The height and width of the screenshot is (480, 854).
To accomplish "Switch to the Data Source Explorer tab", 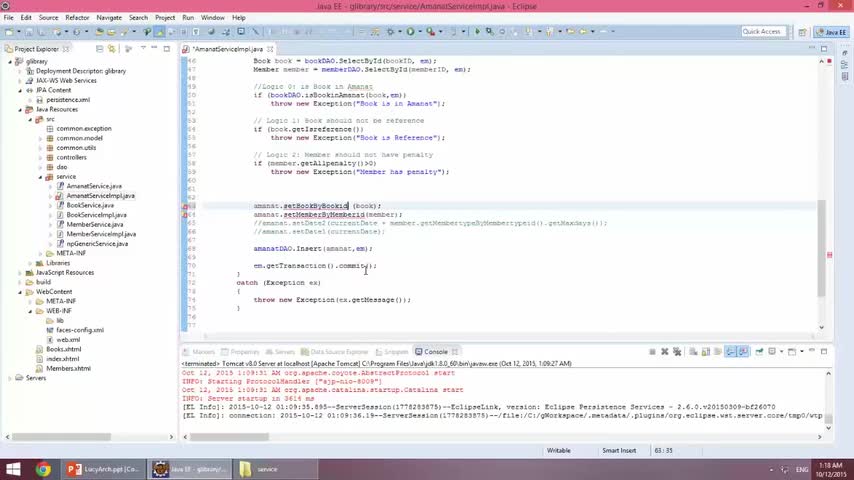I will [x=334, y=352].
